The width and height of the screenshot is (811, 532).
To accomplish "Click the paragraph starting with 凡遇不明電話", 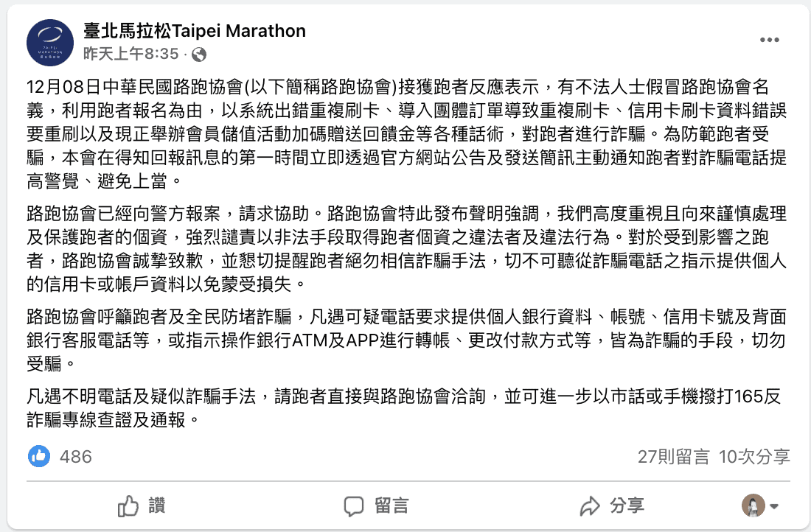I will point(403,408).
